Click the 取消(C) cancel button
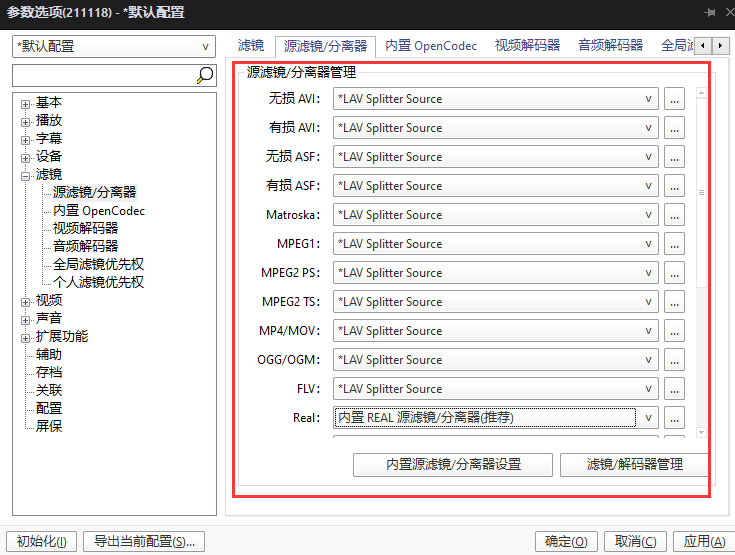Screen dimensions: 735x555 click(635, 541)
